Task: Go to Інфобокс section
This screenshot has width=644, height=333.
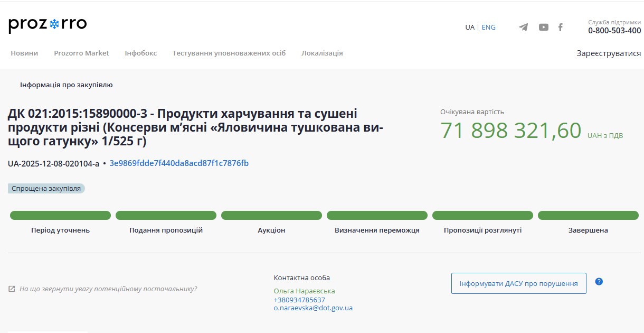Action: (x=140, y=53)
